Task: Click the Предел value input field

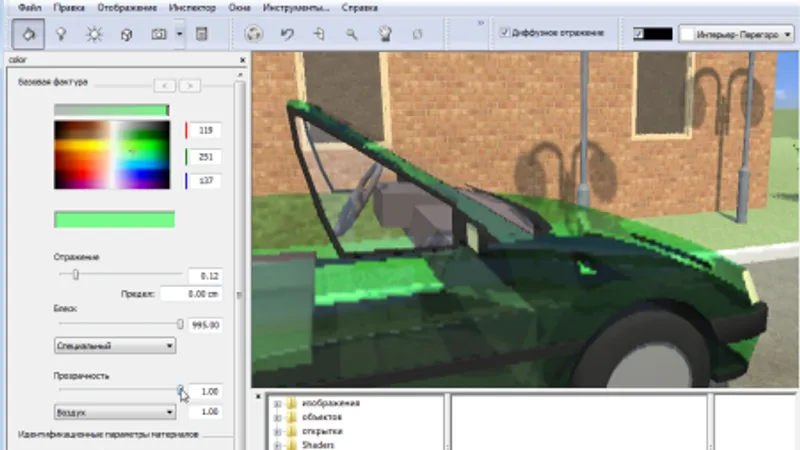Action: (x=191, y=294)
